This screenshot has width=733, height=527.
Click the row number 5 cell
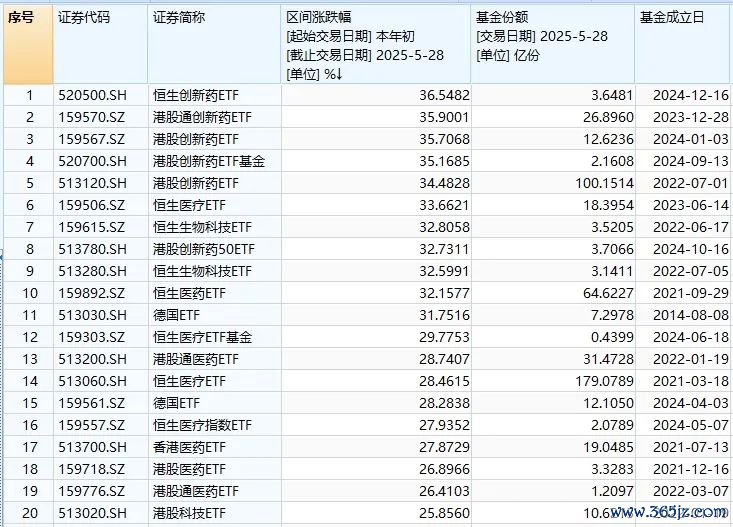coord(29,183)
